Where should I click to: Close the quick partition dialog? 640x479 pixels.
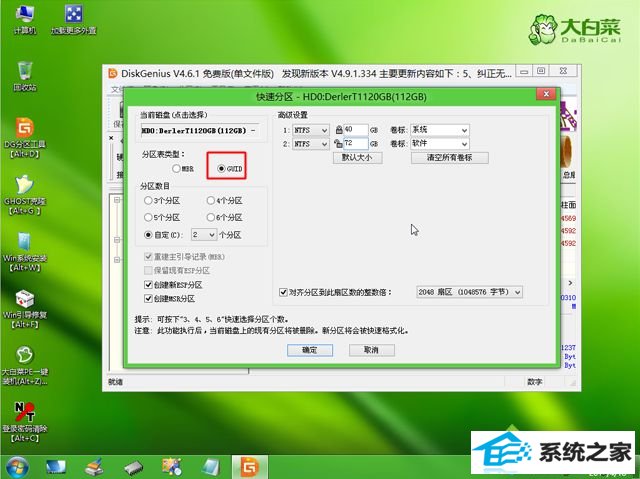tap(546, 95)
